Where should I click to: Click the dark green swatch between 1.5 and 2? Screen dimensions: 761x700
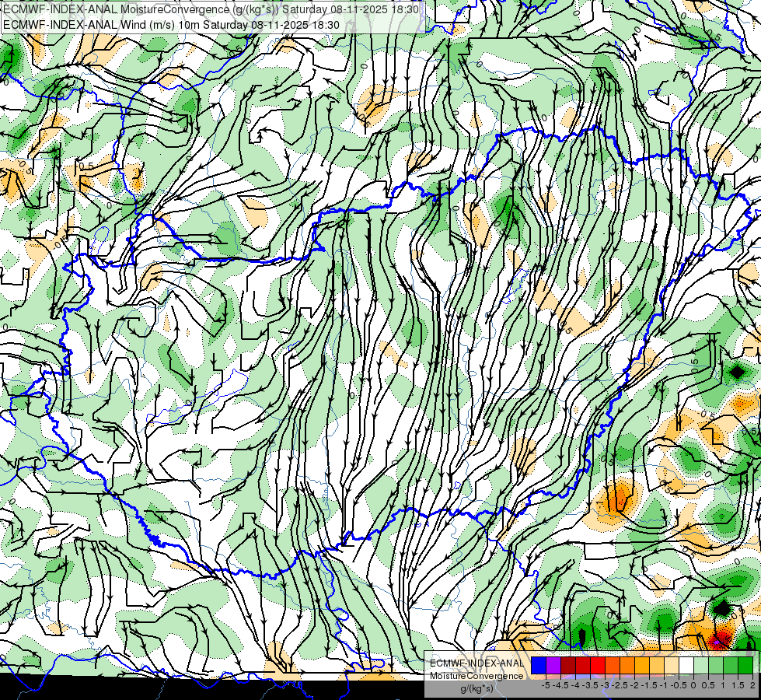pyautogui.click(x=745, y=666)
